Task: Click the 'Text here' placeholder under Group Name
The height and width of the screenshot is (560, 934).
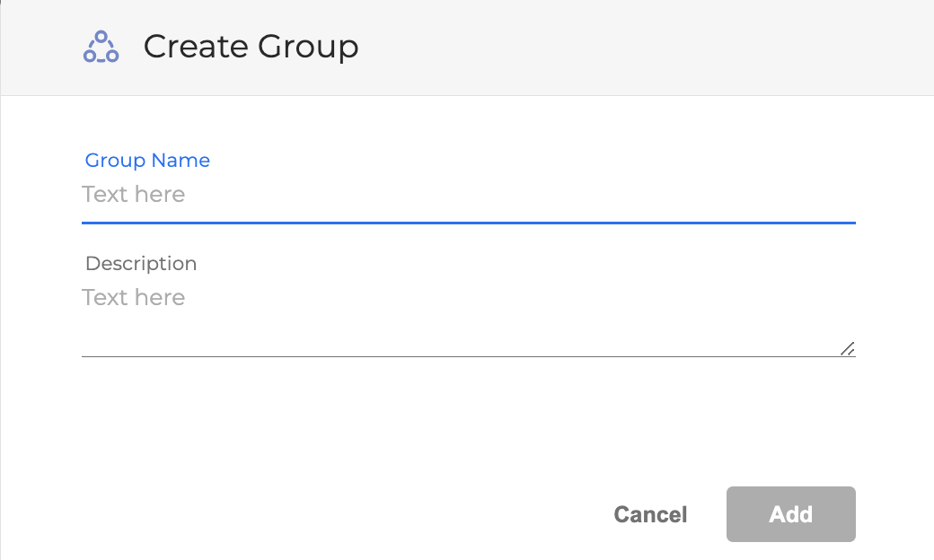Action: click(133, 194)
